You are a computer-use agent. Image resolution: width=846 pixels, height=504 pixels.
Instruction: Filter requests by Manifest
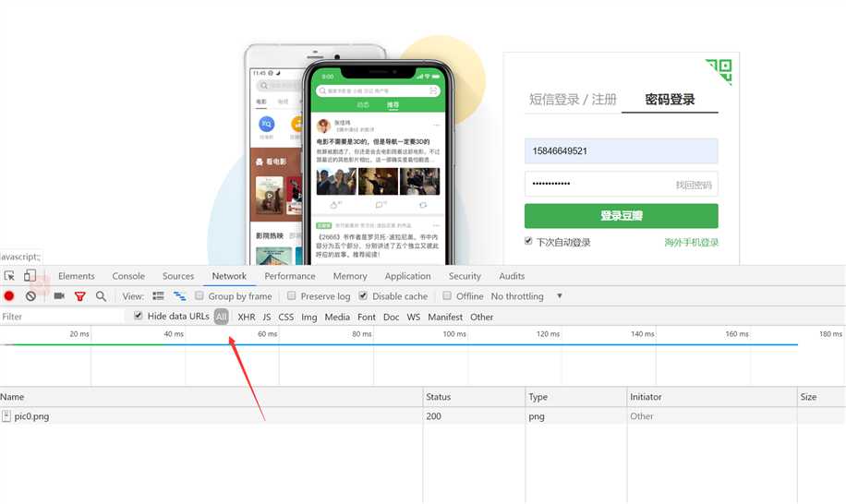coord(445,317)
